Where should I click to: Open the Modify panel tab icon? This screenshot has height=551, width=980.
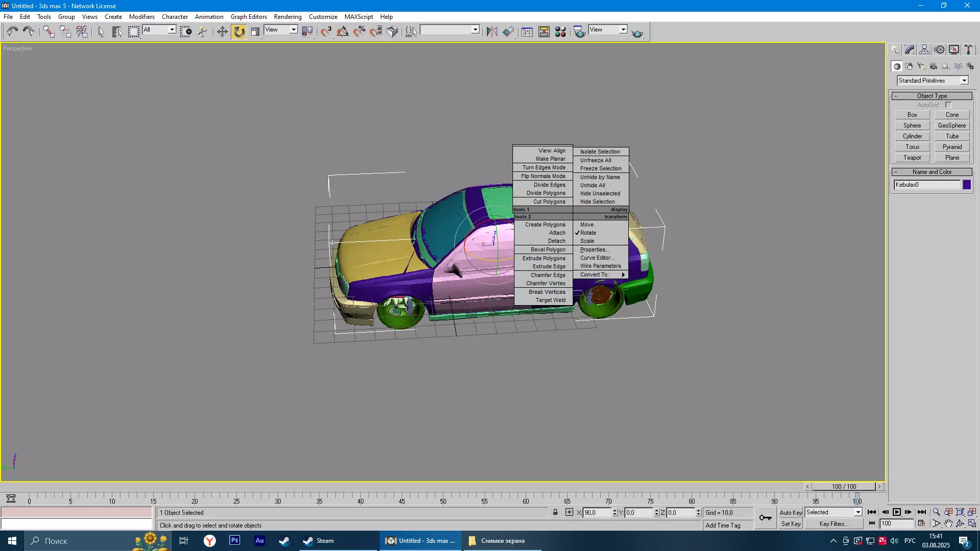[x=910, y=49]
